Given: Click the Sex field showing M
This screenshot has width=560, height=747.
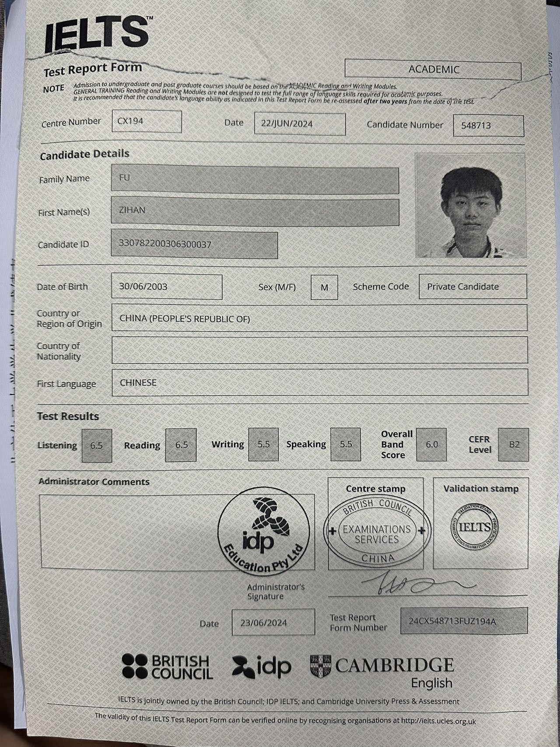Looking at the screenshot, I should [x=324, y=287].
